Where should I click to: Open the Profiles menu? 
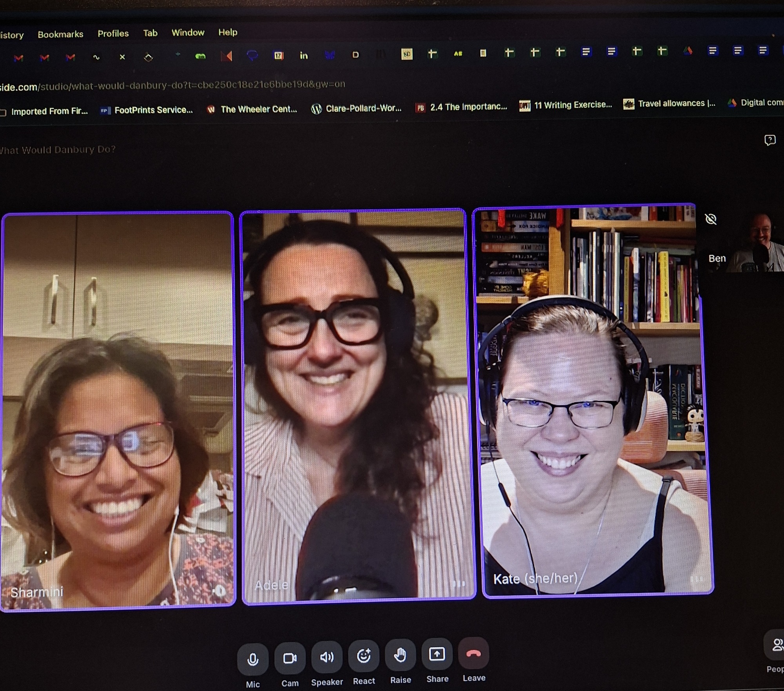pyautogui.click(x=113, y=33)
